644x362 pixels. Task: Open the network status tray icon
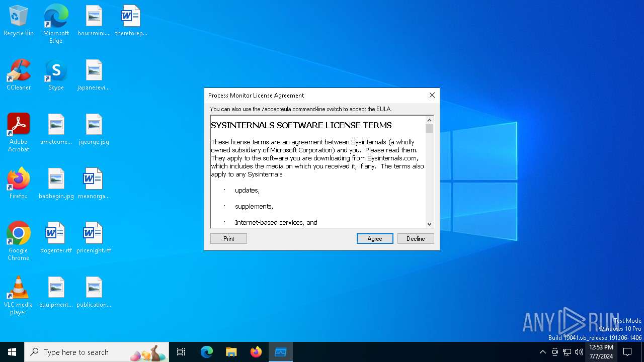coord(567,352)
